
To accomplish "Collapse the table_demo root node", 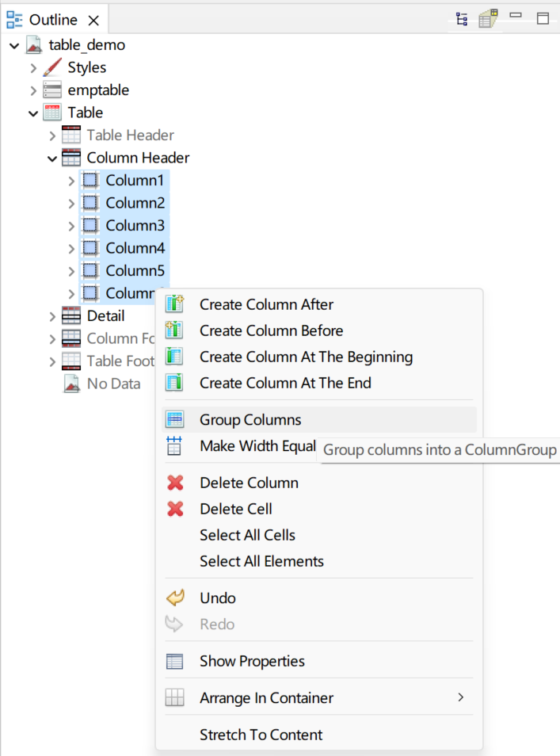I will click(12, 45).
